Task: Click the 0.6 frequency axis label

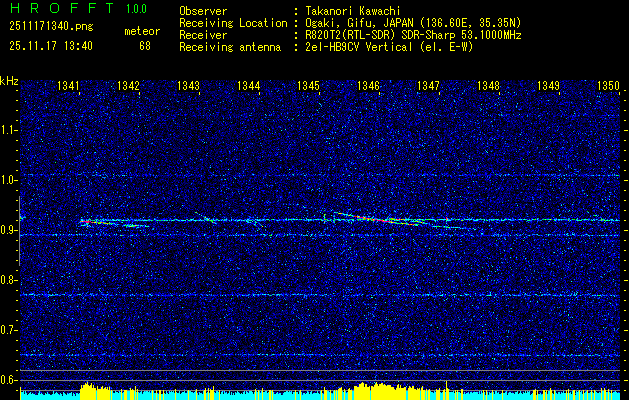Action: [x=9, y=380]
